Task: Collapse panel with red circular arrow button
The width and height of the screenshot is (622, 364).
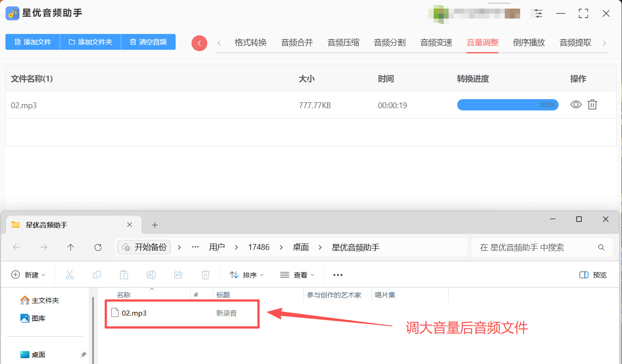Action: click(199, 43)
